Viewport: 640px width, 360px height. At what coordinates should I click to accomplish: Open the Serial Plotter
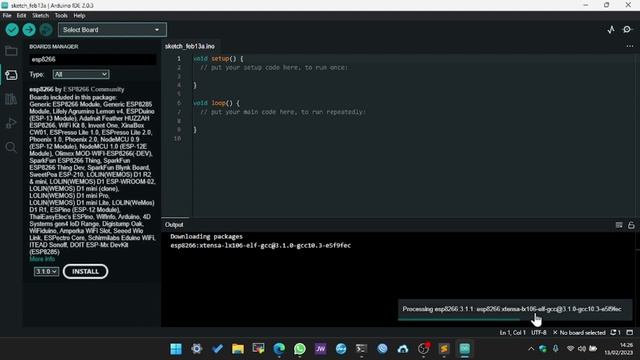[611, 29]
